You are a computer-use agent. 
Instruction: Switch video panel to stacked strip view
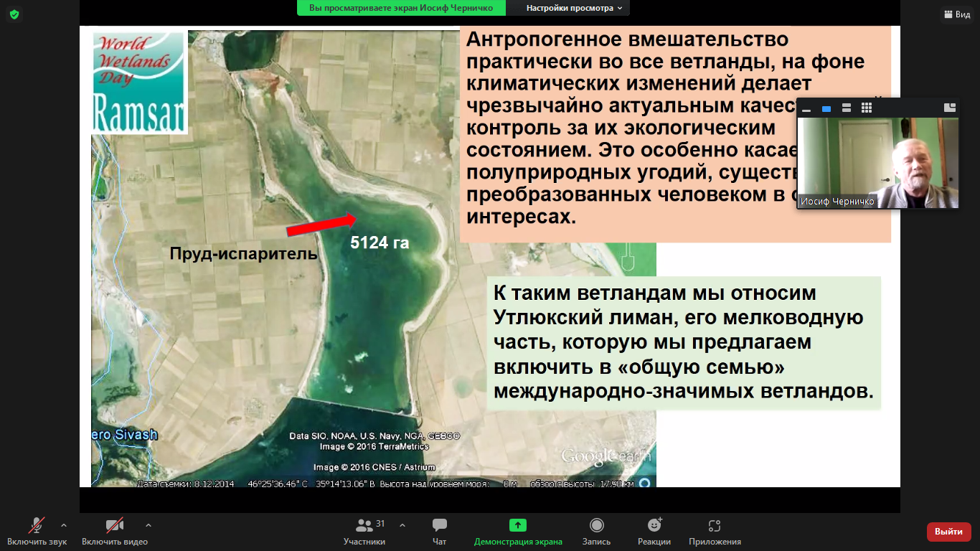point(846,108)
